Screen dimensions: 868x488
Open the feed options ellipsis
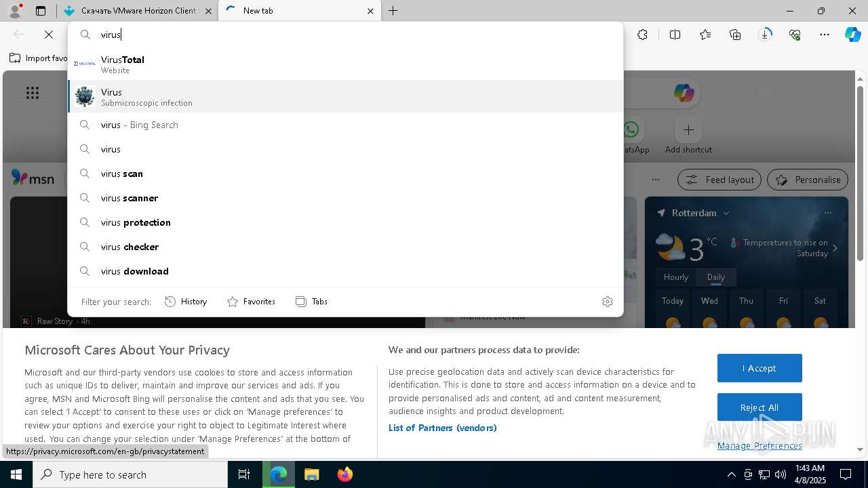655,180
